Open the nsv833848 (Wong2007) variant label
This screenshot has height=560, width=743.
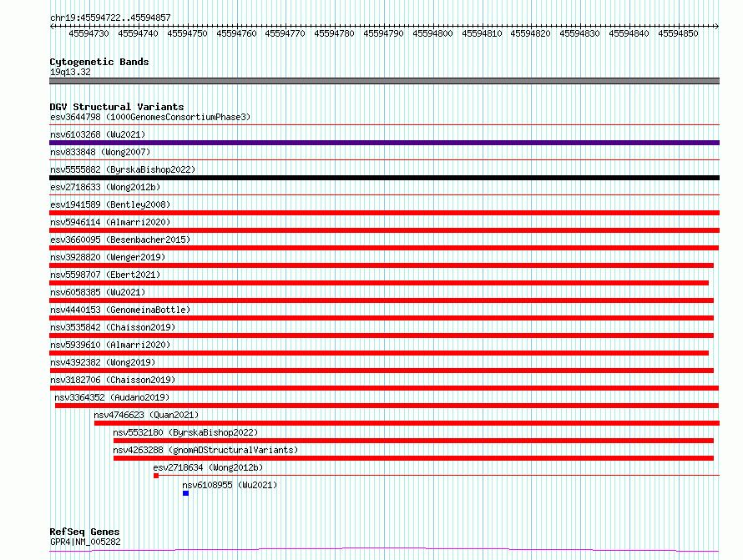tap(100, 152)
